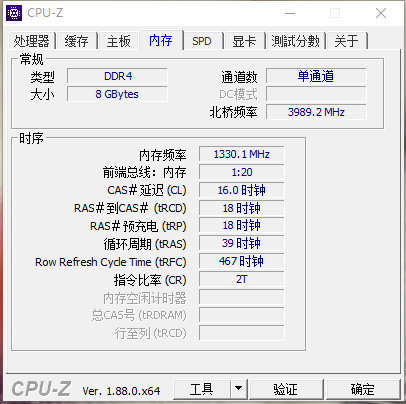Click the 验证 button
The image size is (406, 404).
coord(286,389)
